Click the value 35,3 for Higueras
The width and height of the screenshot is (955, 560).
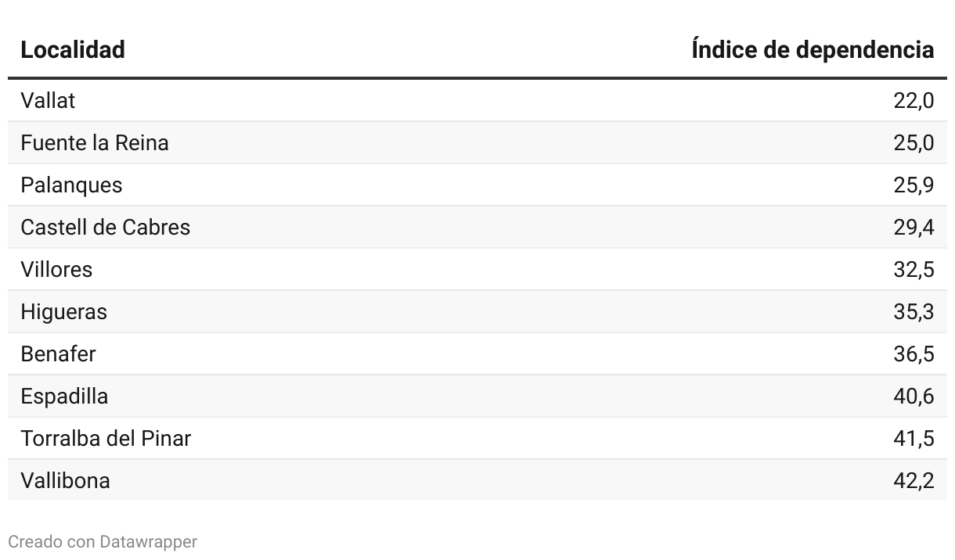(914, 312)
